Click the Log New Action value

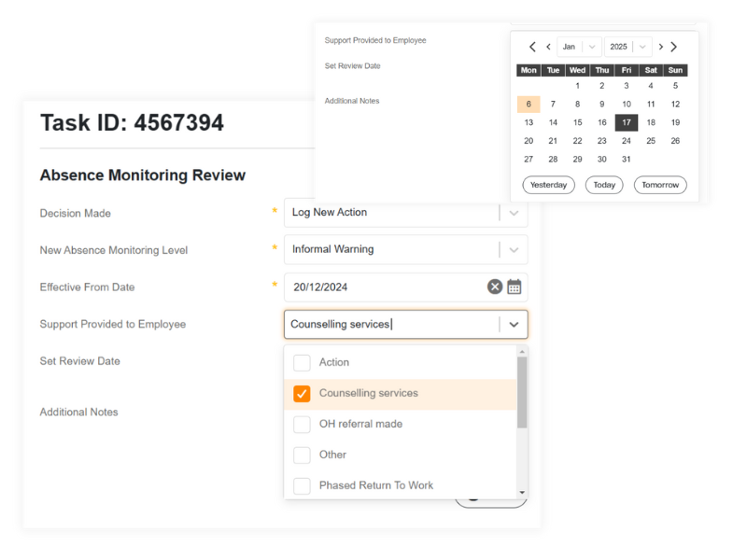click(330, 213)
